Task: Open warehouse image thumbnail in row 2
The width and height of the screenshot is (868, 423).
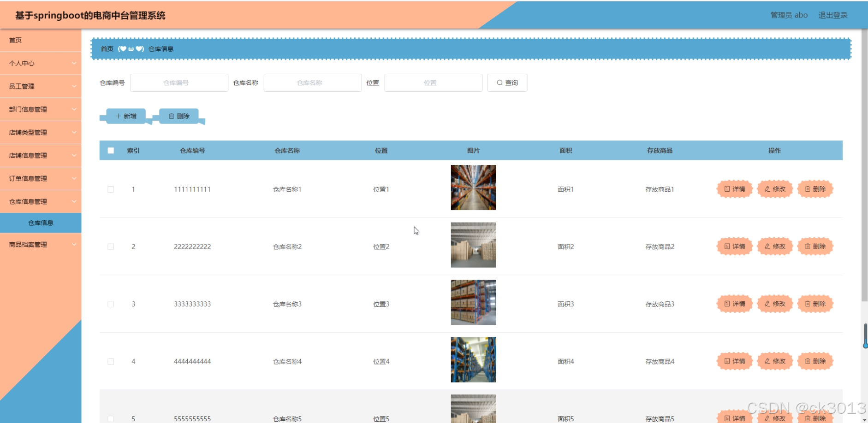Action: click(474, 245)
